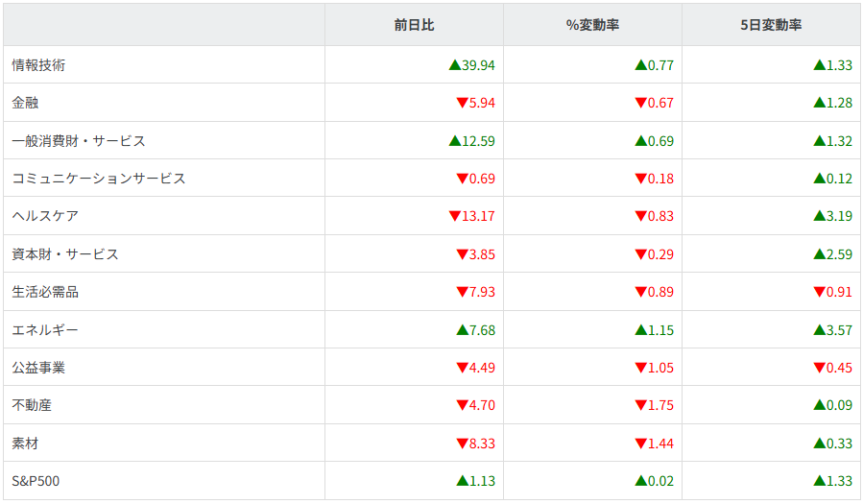Click the red down arrow beside 5.94

pos(462,103)
